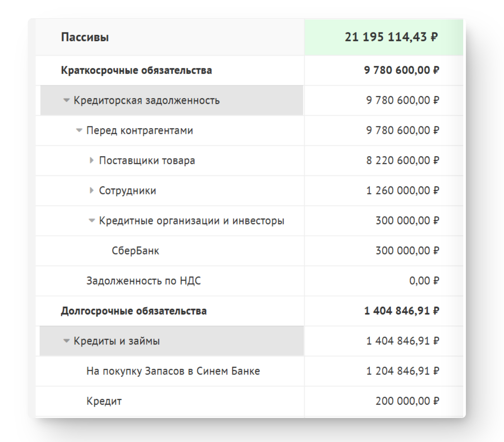Viewport: 504px width, 442px height.
Task: Click the total 21 195 114,43 ₽ cell
Action: [x=391, y=37]
